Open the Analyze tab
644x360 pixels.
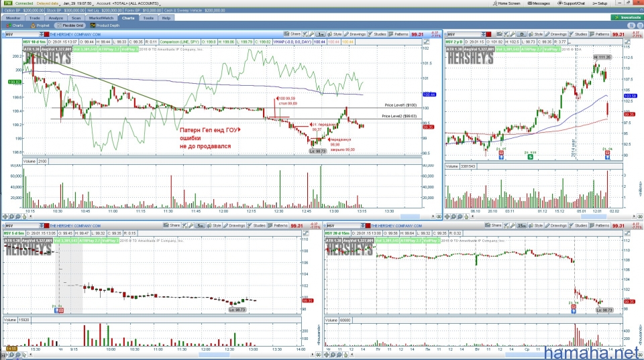tap(56, 18)
